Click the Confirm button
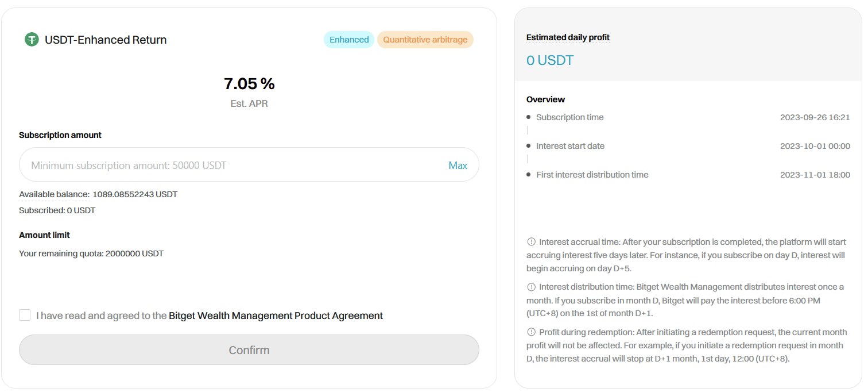This screenshot has width=868, height=392. tap(249, 350)
